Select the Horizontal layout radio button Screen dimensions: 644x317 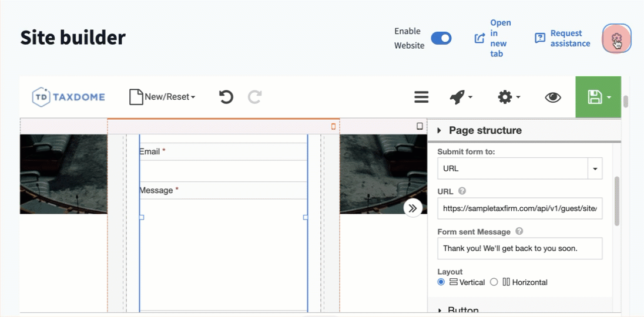click(494, 282)
